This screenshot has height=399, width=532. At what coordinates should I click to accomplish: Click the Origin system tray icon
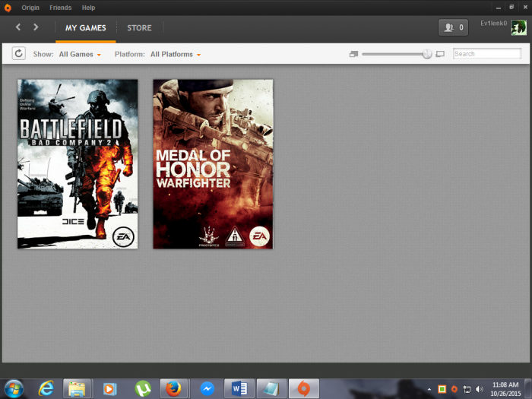454,389
